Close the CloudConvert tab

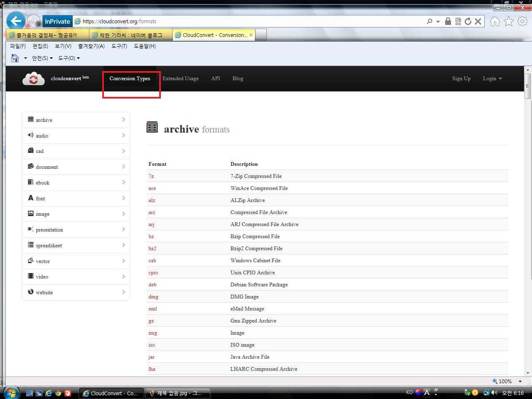pyautogui.click(x=251, y=35)
